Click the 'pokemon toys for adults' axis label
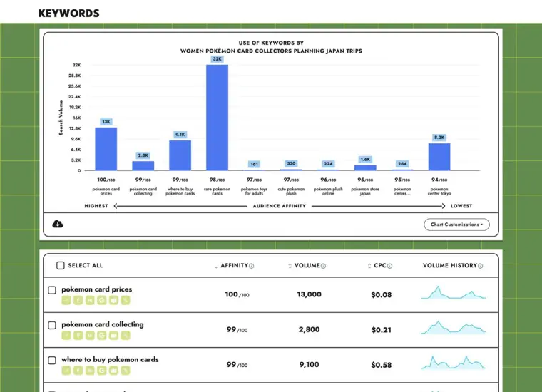The image size is (542, 392). 254,191
